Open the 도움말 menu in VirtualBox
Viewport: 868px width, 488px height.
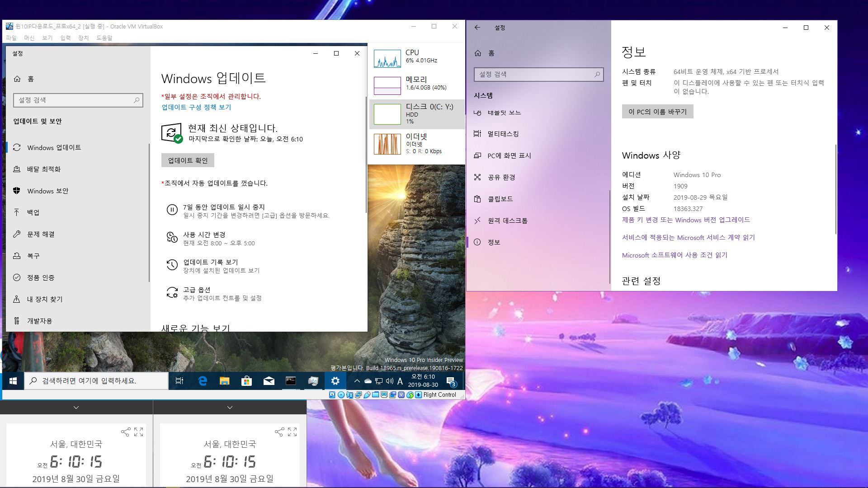click(x=104, y=38)
